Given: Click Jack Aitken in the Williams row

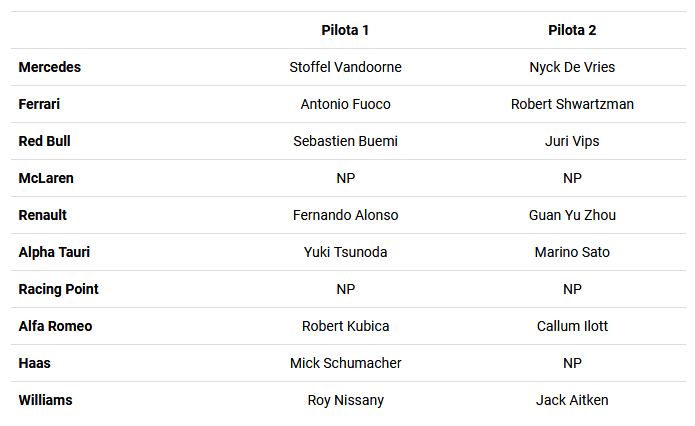Looking at the screenshot, I should click(572, 400).
